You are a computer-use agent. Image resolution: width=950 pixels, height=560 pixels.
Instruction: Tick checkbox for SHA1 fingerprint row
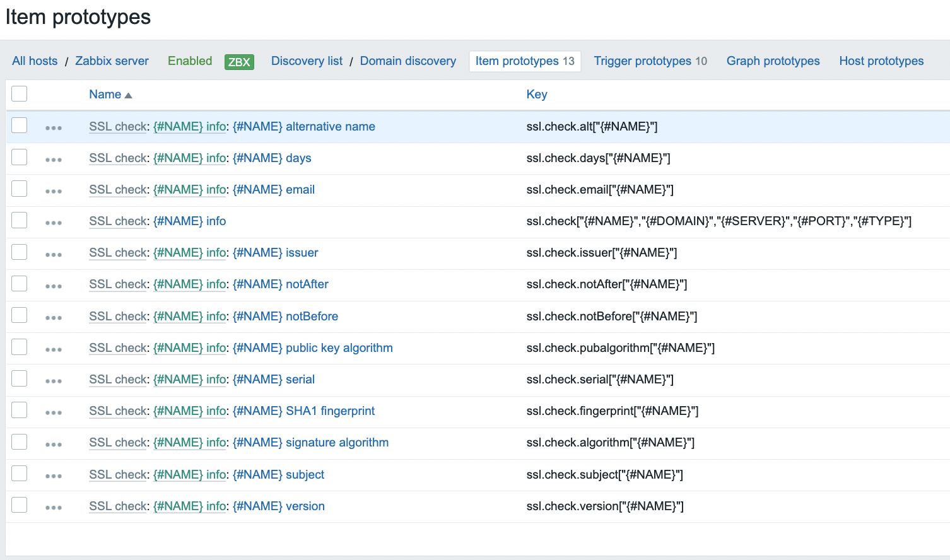(x=20, y=411)
